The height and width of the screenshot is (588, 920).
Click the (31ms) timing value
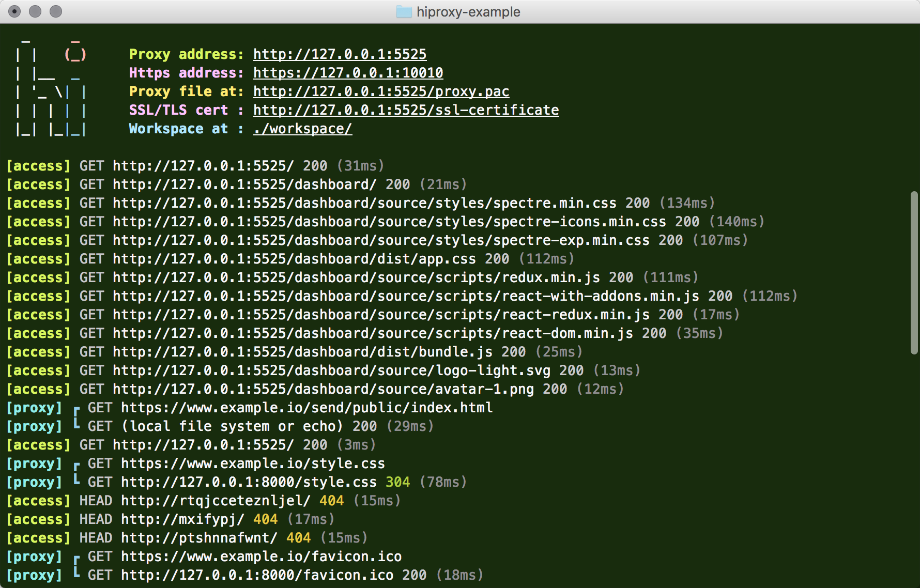pyautogui.click(x=361, y=166)
